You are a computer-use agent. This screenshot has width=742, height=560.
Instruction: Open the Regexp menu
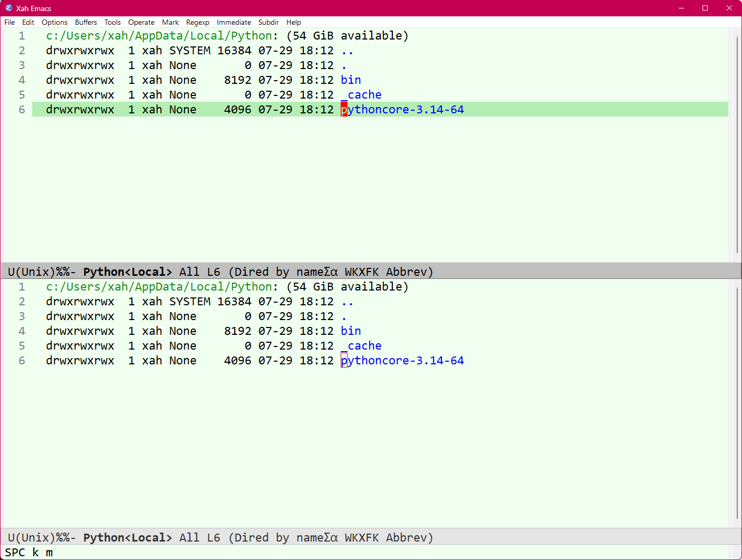coord(198,22)
